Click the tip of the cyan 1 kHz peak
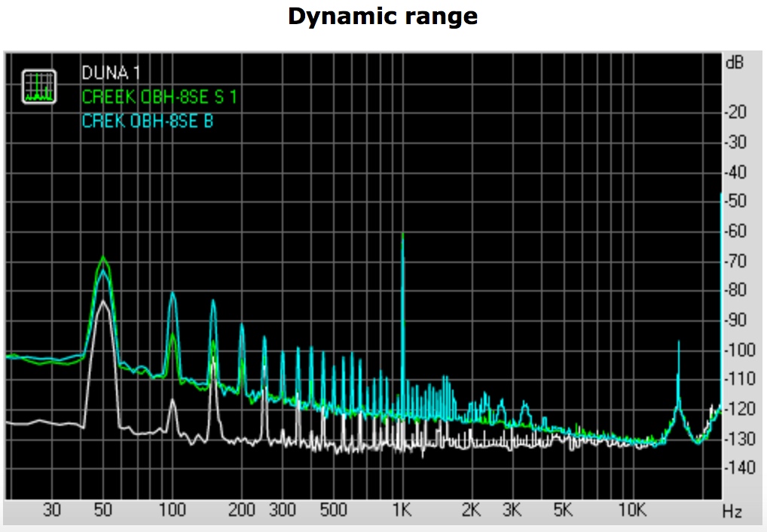 tap(403, 234)
